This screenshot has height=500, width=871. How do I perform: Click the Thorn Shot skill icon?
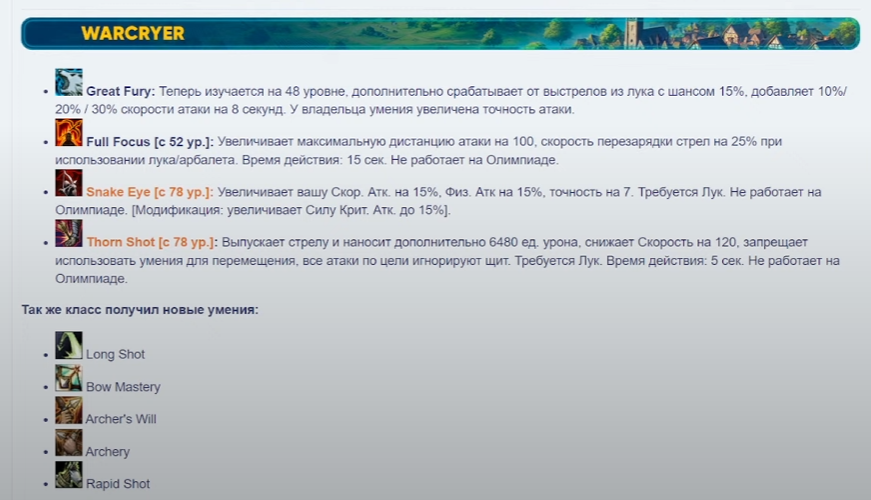pos(68,234)
